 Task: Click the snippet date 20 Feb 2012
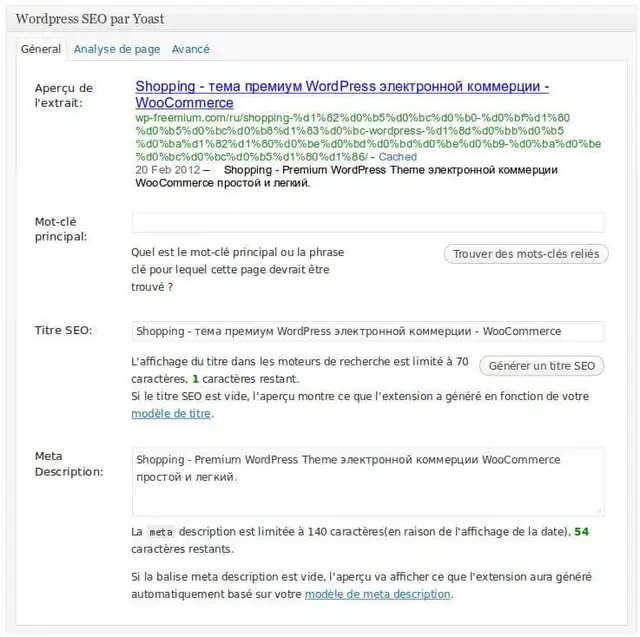pos(168,170)
